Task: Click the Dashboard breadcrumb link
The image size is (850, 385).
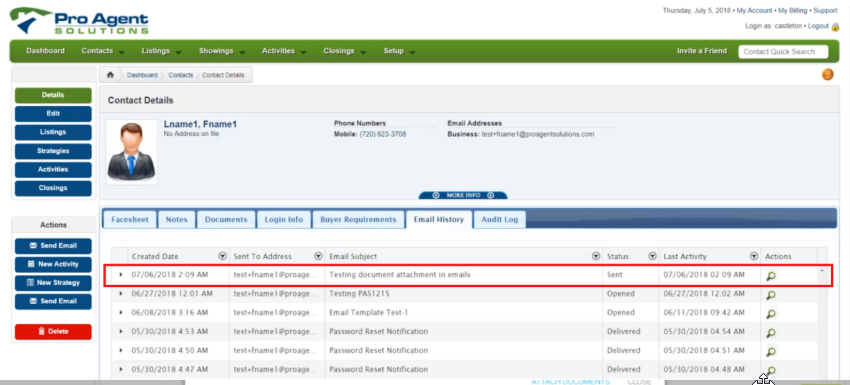Action: click(142, 75)
